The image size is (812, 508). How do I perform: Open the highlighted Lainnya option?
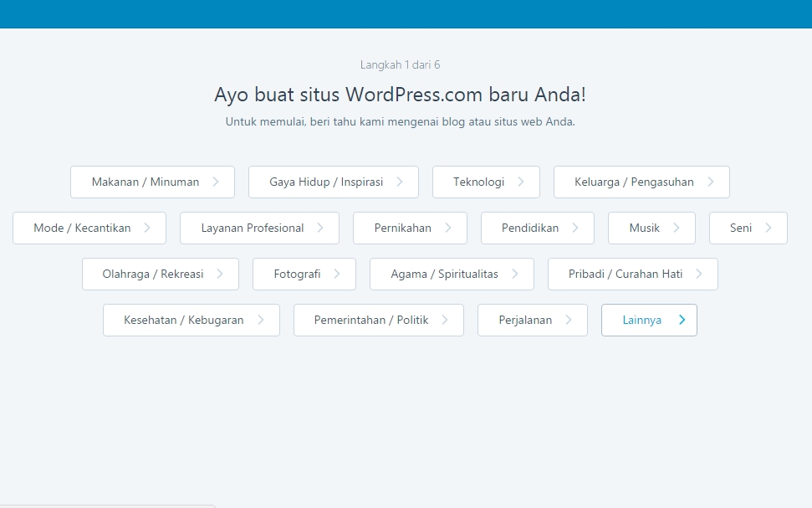tap(650, 321)
